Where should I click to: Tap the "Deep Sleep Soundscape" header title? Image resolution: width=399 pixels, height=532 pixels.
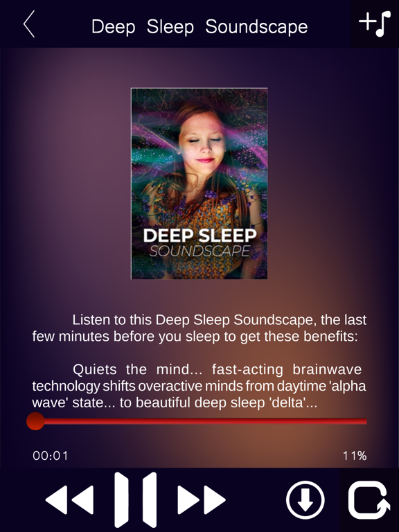199,26
